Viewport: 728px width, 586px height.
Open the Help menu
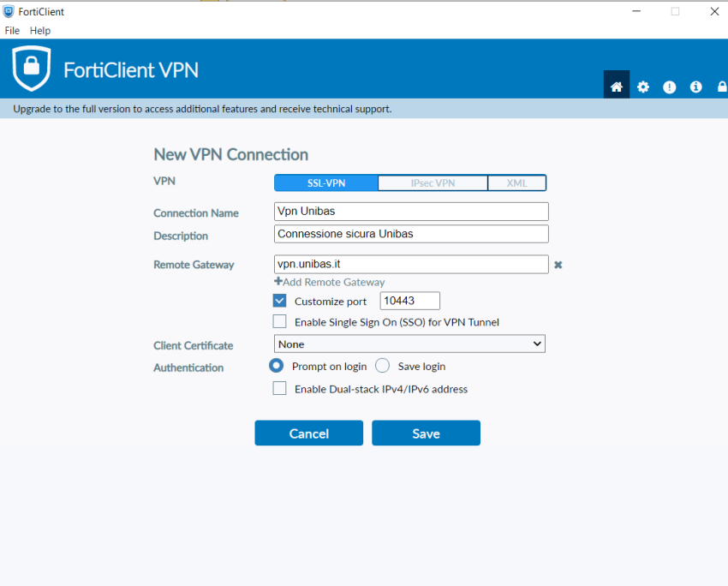[40, 31]
